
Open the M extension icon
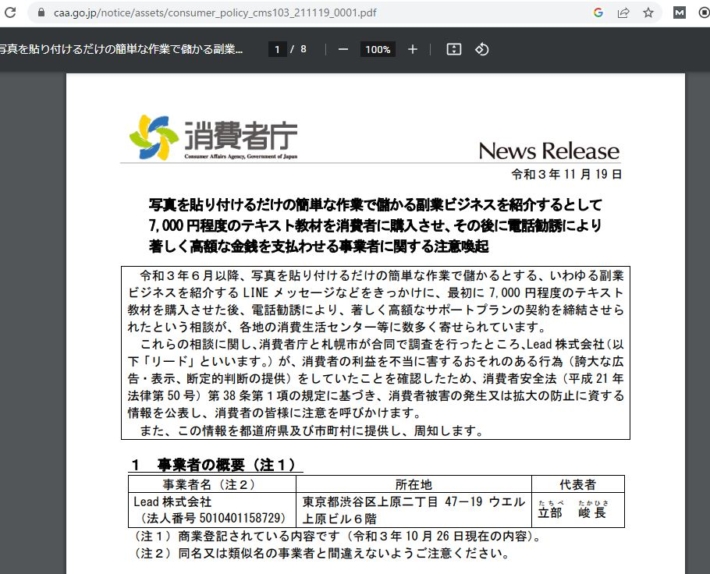click(679, 13)
